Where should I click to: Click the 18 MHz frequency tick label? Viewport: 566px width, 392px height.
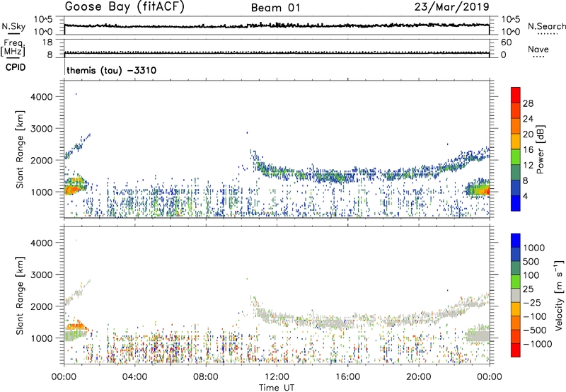point(47,42)
